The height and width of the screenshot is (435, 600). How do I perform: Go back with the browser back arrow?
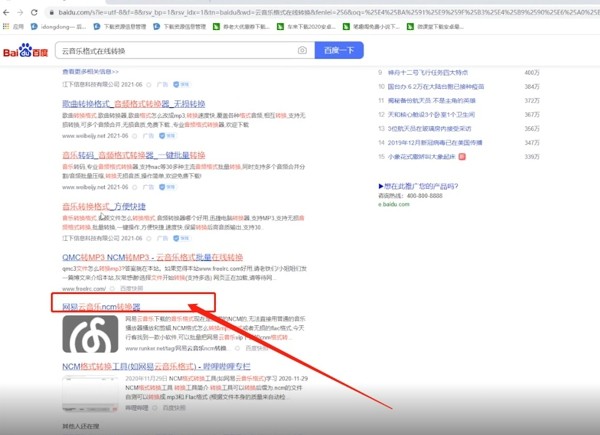click(6, 12)
